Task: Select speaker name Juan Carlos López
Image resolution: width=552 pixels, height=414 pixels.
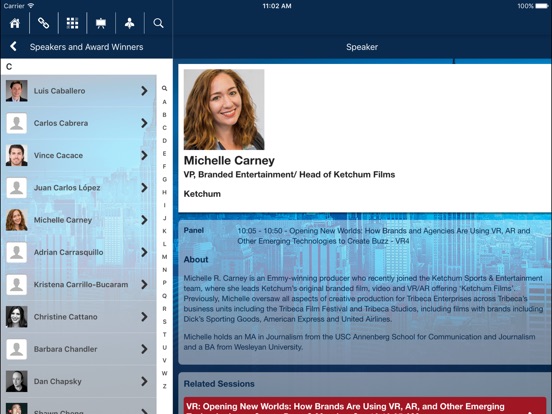Action: click(x=67, y=188)
